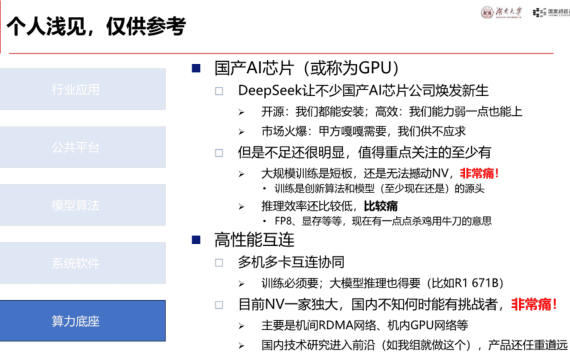Click the hollow box bullet beside 多机多卡互连协同
This screenshot has width=570, height=360.
(x=219, y=263)
